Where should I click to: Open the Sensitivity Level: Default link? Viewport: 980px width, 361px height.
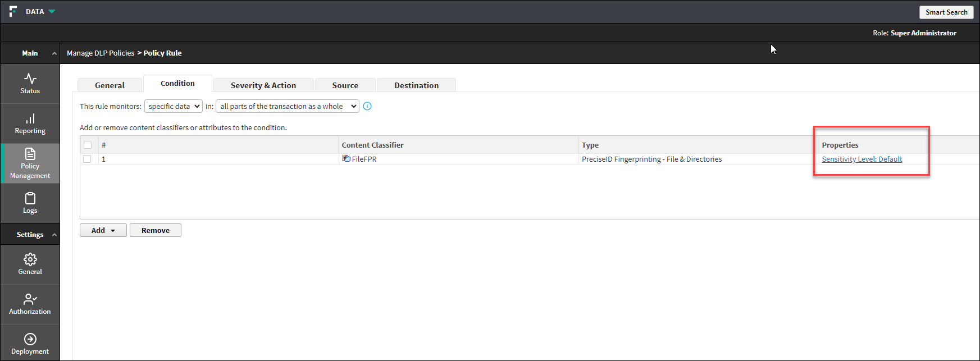(x=862, y=159)
